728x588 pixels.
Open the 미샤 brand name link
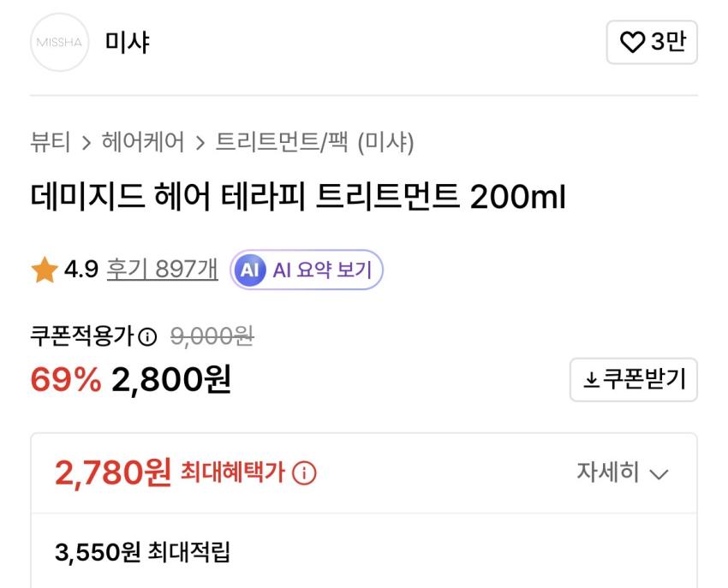(x=127, y=42)
